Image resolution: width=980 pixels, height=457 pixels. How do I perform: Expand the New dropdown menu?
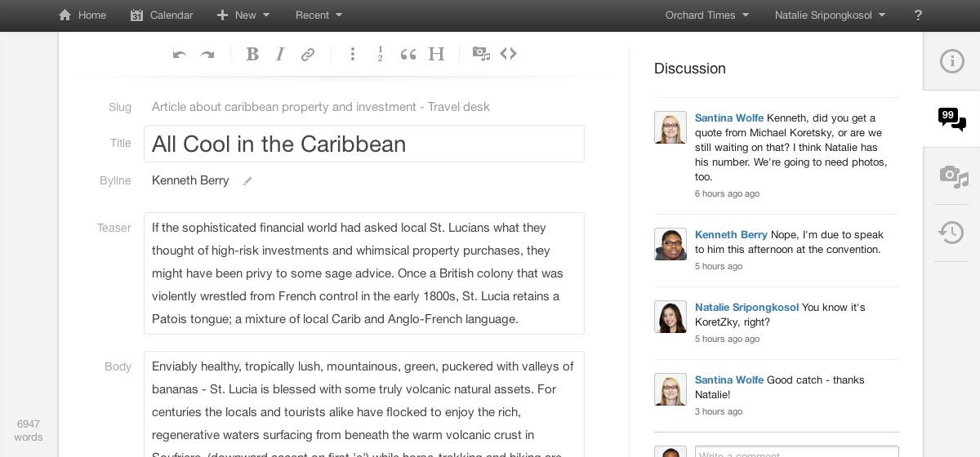(243, 15)
